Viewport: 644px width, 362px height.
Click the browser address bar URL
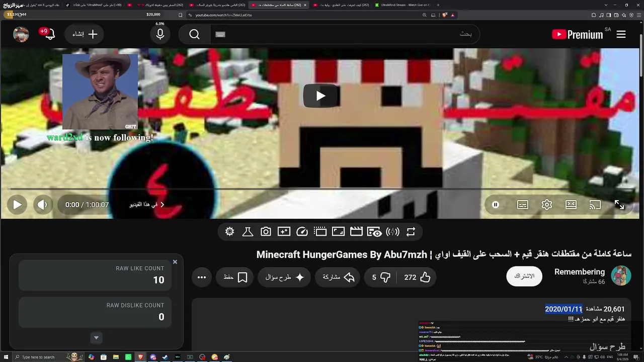223,15
